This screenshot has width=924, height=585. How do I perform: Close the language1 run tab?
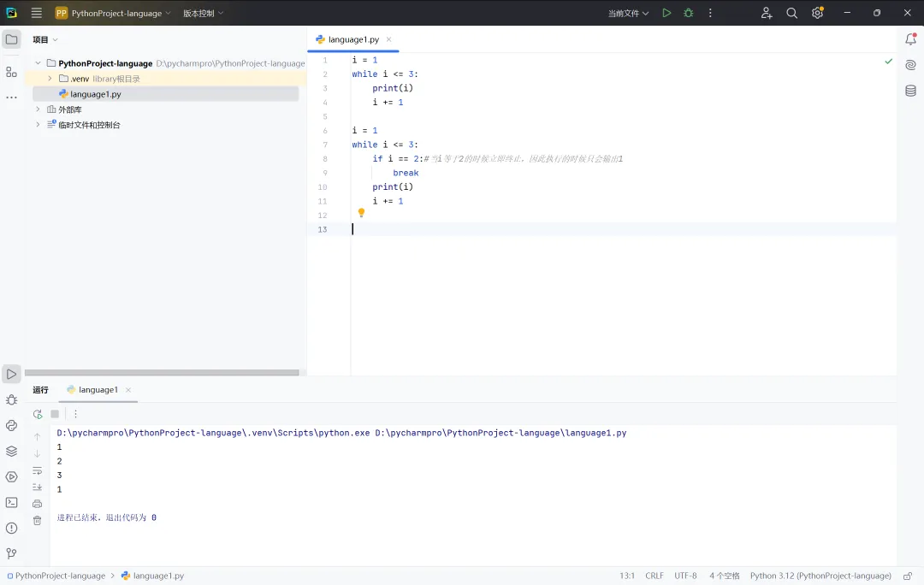[x=128, y=390]
